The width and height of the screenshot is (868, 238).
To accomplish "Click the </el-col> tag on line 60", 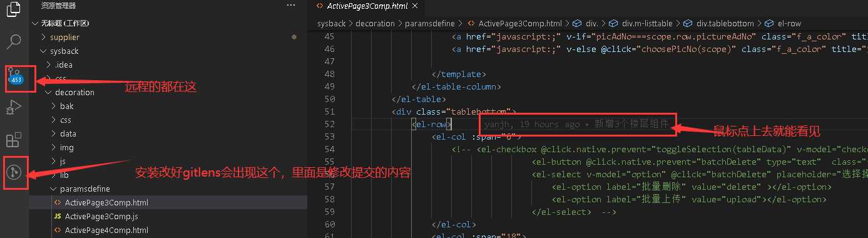I will point(454,224).
